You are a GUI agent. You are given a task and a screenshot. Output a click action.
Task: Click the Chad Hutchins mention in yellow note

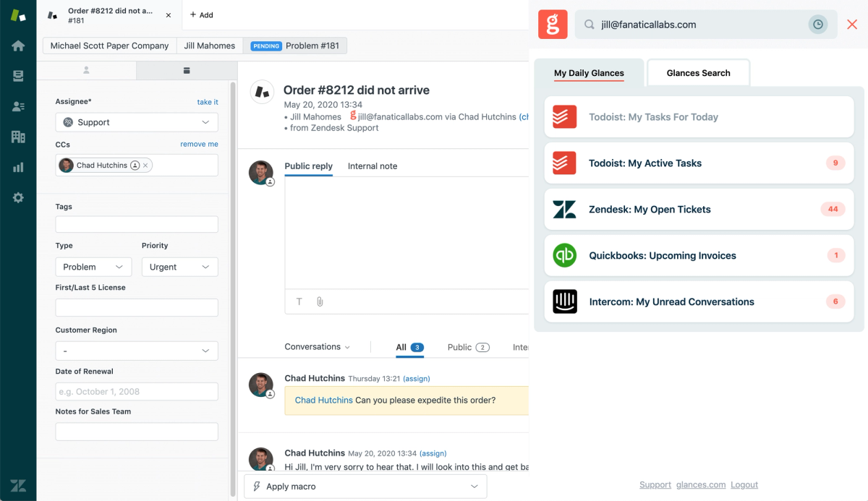pyautogui.click(x=324, y=400)
